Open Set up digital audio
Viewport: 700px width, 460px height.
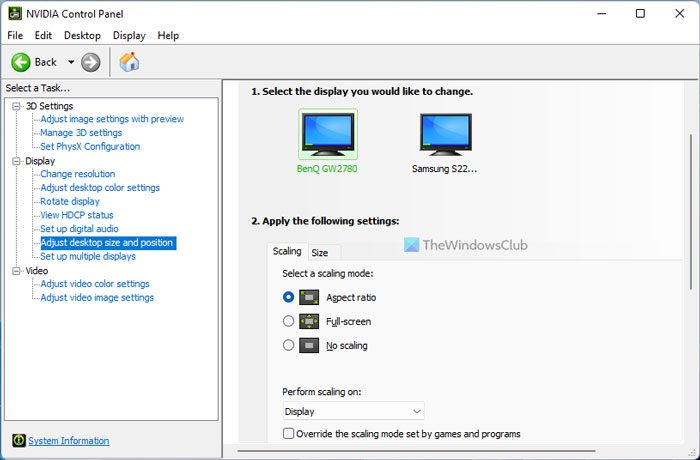pos(79,229)
